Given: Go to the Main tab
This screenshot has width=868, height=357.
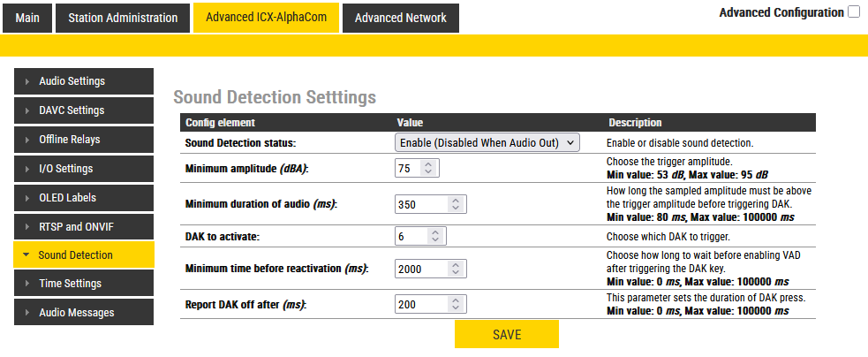Looking at the screenshot, I should pos(27,18).
